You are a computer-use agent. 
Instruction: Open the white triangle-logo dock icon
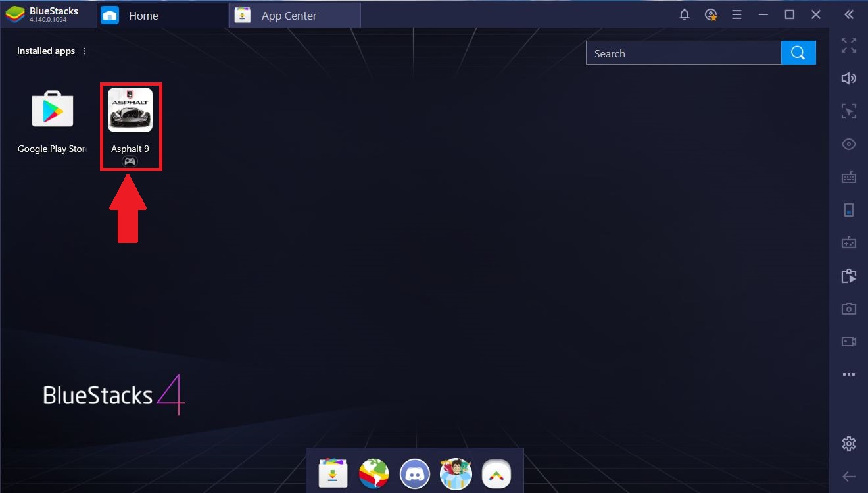pos(496,473)
